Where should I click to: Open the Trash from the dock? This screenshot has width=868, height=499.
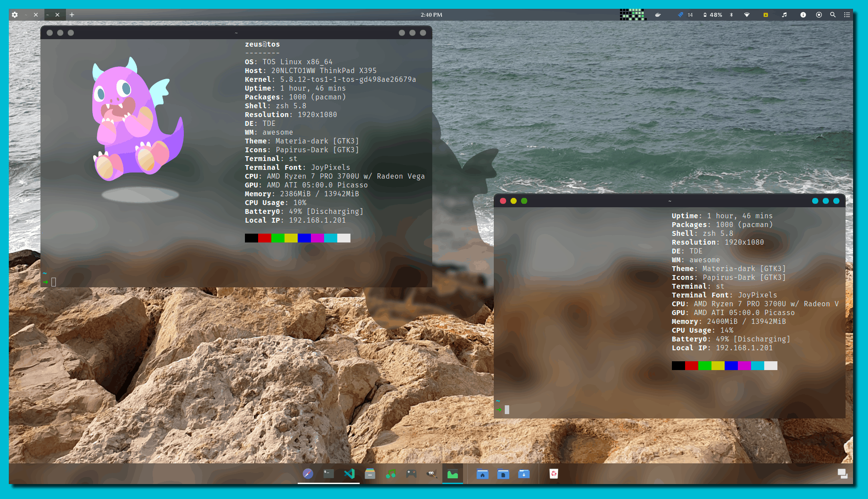click(x=553, y=474)
